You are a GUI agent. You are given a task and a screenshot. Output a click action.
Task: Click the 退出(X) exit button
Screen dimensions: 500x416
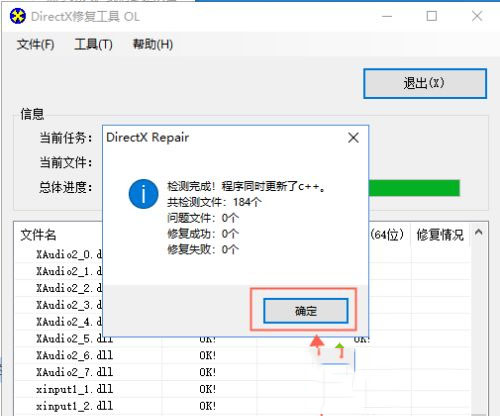pos(425,83)
